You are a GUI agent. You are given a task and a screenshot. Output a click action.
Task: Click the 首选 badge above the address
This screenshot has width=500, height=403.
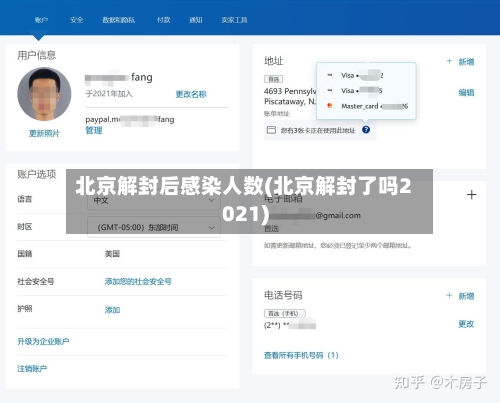point(273,79)
